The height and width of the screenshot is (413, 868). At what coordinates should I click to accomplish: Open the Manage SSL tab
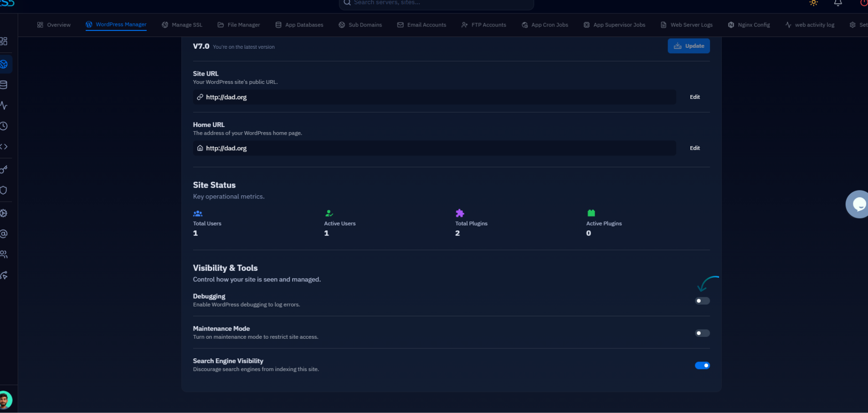point(182,25)
